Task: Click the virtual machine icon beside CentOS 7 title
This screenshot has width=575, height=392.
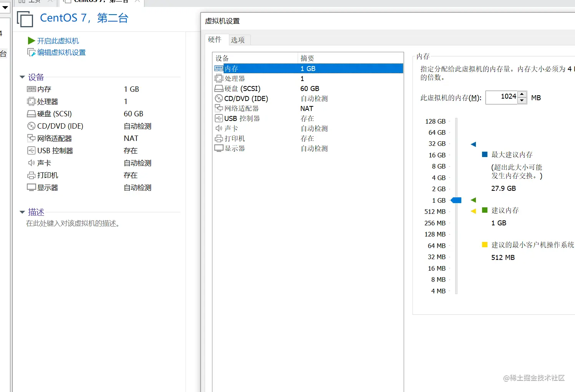Action: tap(25, 19)
